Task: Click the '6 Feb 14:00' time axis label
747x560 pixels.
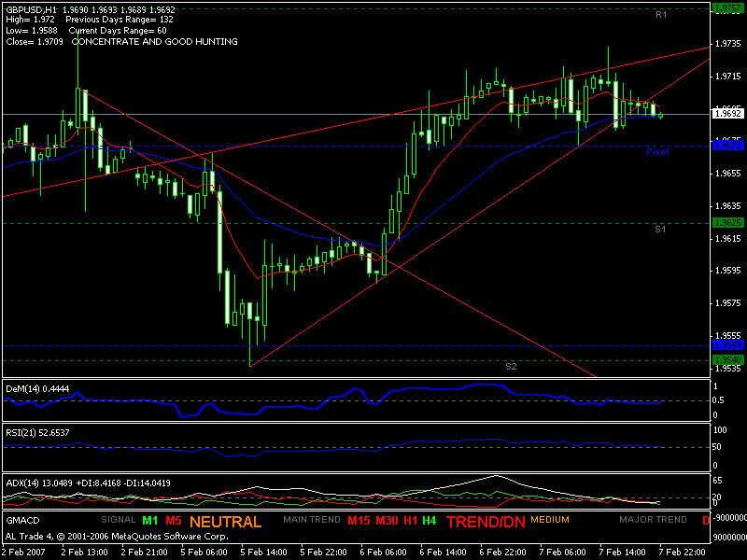Action: click(x=443, y=553)
